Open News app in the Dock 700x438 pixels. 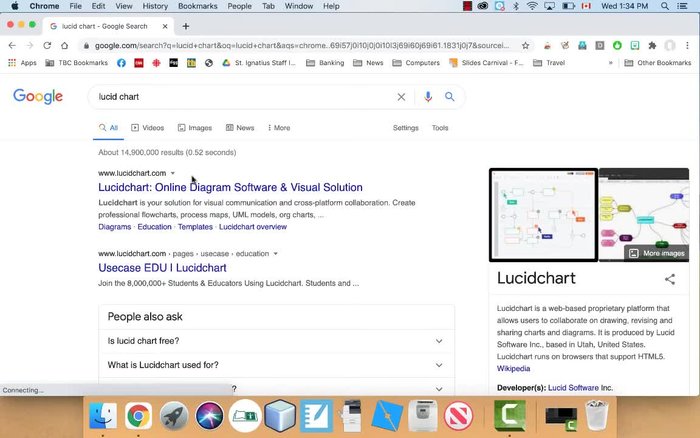(x=458, y=416)
